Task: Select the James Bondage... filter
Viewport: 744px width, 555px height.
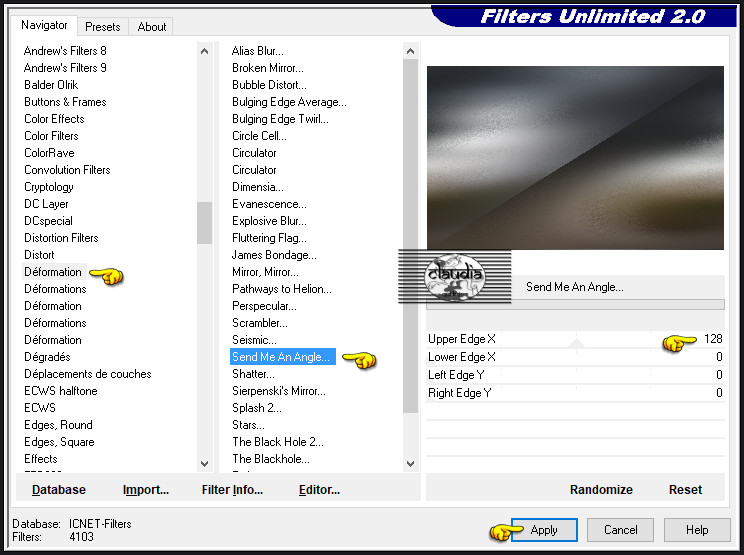Action: 274,255
